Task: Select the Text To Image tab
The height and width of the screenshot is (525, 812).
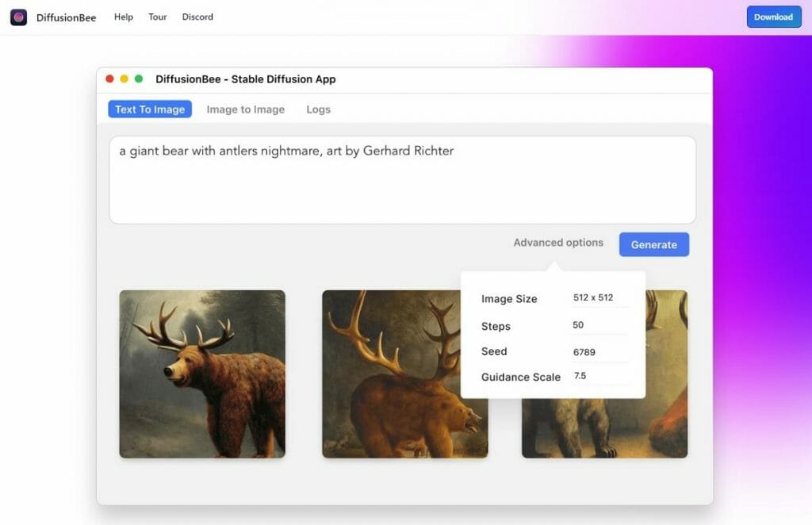Action: coord(149,109)
